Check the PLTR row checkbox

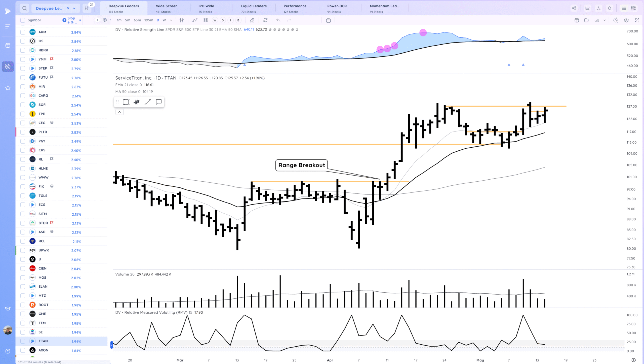23,132
